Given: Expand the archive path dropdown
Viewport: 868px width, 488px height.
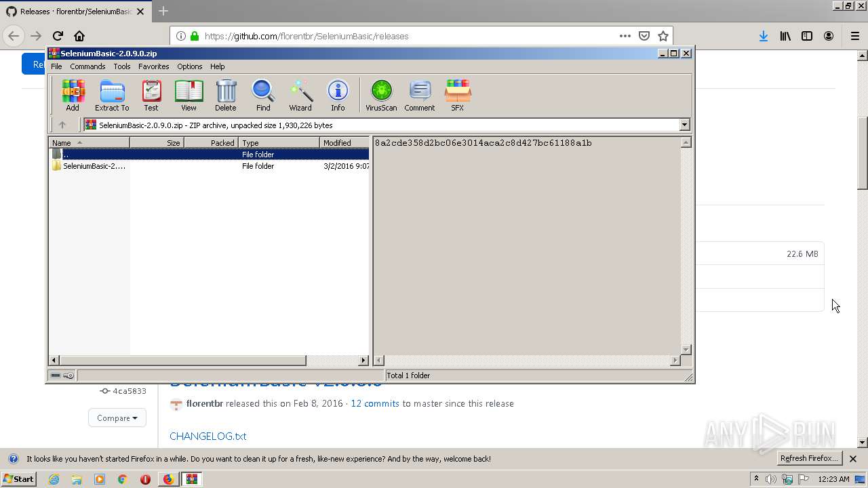Looking at the screenshot, I should pyautogui.click(x=684, y=125).
